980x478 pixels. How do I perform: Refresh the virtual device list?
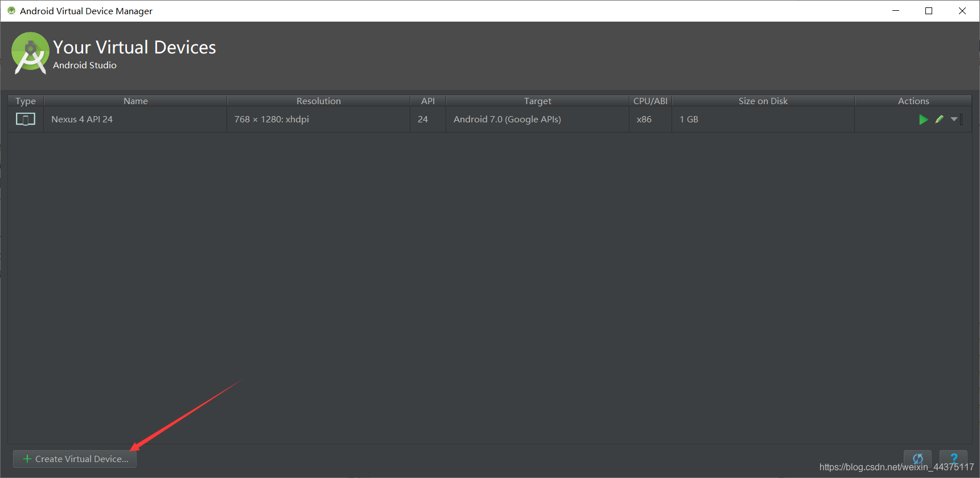tap(917, 458)
